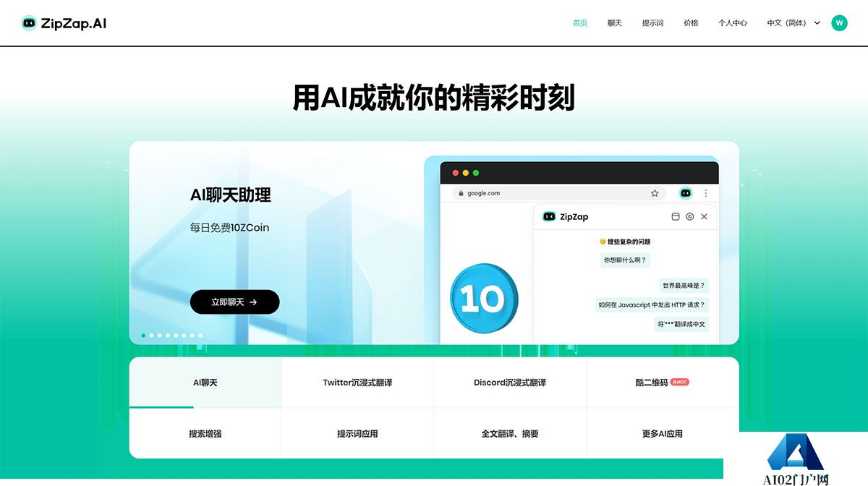The width and height of the screenshot is (868, 486).
Task: Click the 立即聊天 button
Action: pyautogui.click(x=234, y=302)
